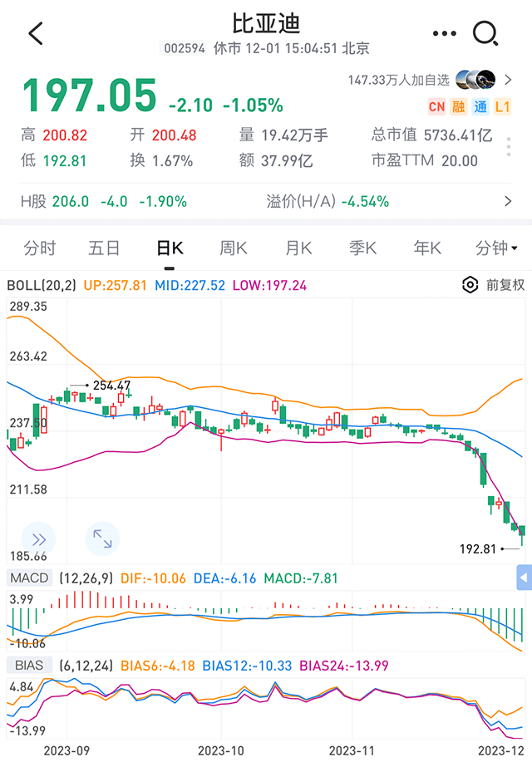Switch to the 五日 tab
This screenshot has width=532, height=762.
pos(104,248)
